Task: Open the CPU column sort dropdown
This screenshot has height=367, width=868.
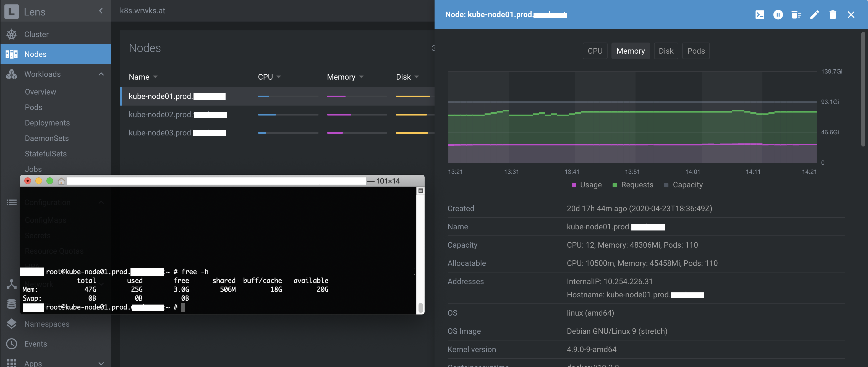Action: pos(279,77)
